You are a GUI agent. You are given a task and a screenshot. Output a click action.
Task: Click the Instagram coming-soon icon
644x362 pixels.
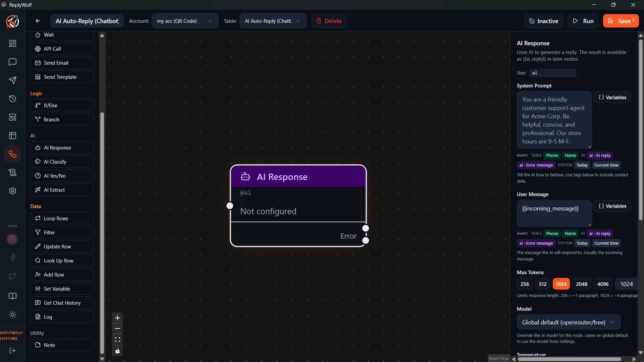click(12, 239)
